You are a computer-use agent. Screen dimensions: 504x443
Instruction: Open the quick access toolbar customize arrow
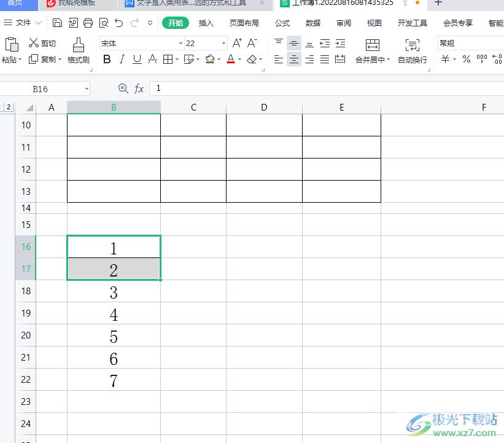pyautogui.click(x=150, y=23)
